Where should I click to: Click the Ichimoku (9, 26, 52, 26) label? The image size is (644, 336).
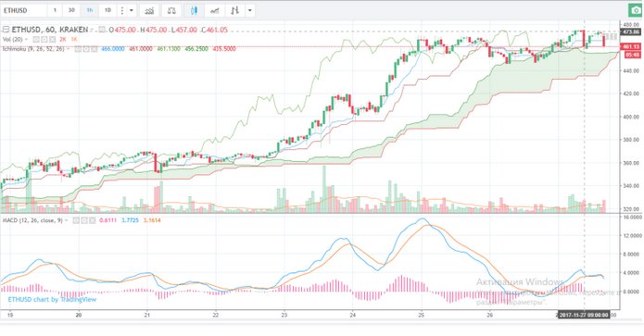tap(33, 49)
